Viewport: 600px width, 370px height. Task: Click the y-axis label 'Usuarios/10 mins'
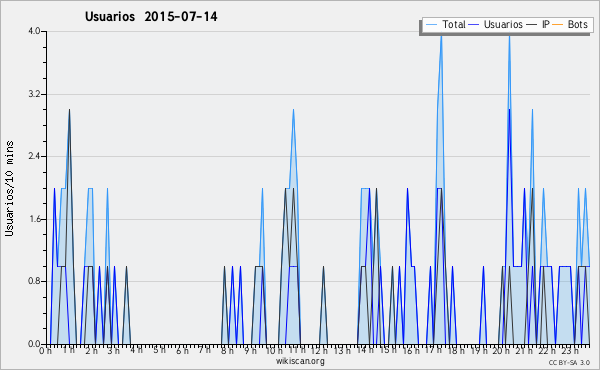(x=9, y=189)
